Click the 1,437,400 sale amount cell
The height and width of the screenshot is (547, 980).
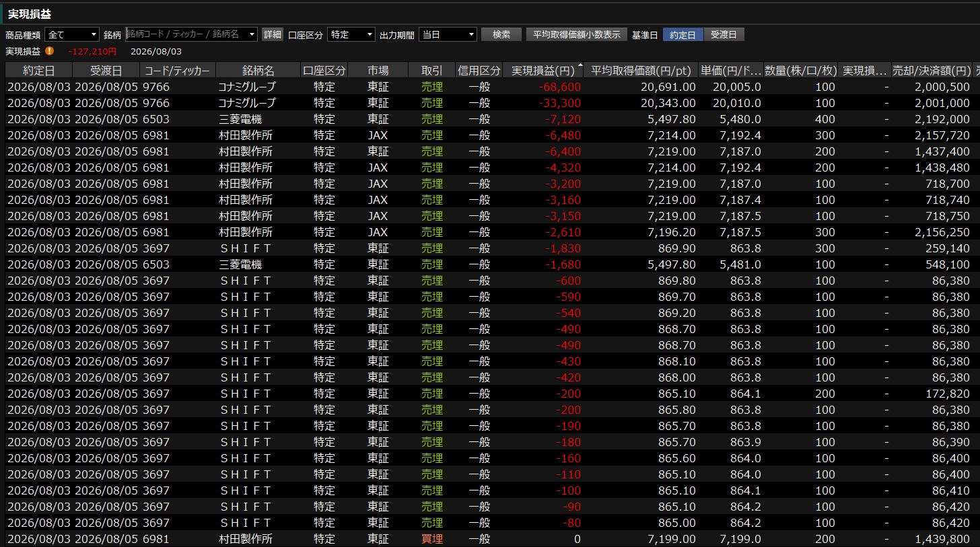(x=942, y=151)
